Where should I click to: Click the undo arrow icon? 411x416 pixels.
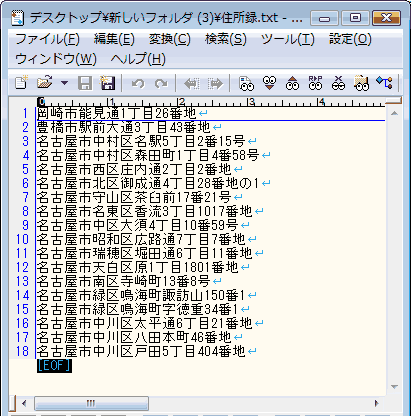[x=138, y=83]
